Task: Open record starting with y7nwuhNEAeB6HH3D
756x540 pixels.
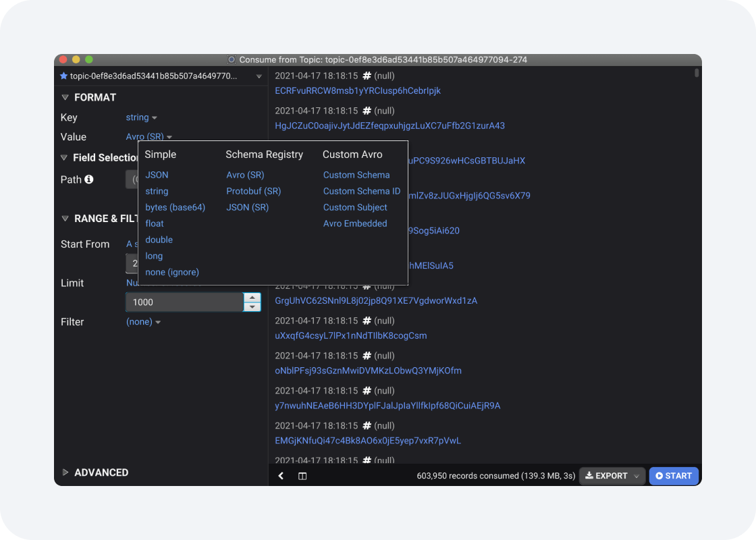Action: tap(387, 406)
